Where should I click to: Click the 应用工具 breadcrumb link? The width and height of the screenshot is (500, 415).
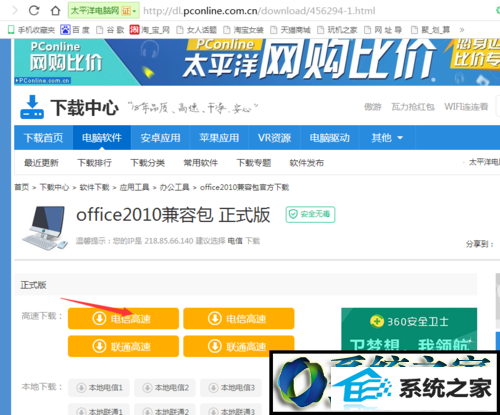[134, 187]
